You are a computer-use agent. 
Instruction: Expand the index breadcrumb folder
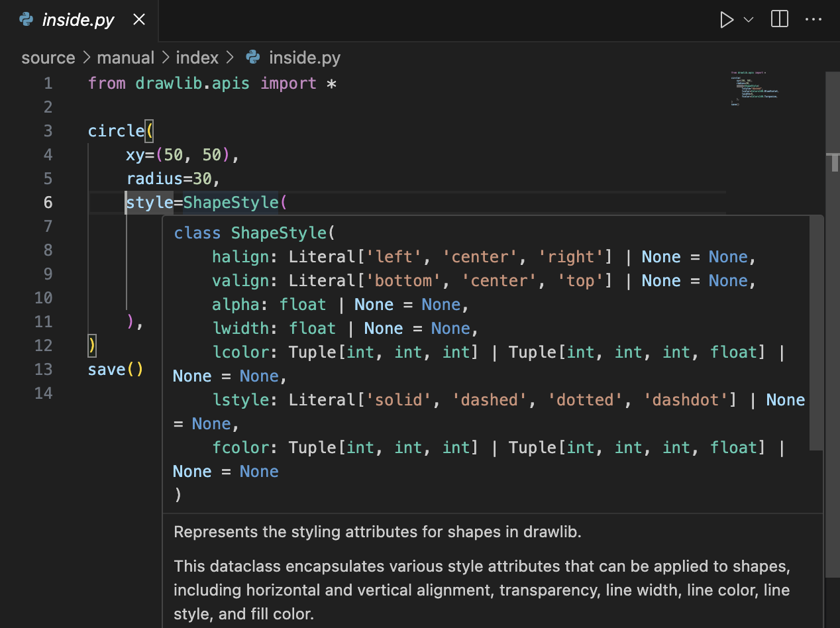point(197,58)
